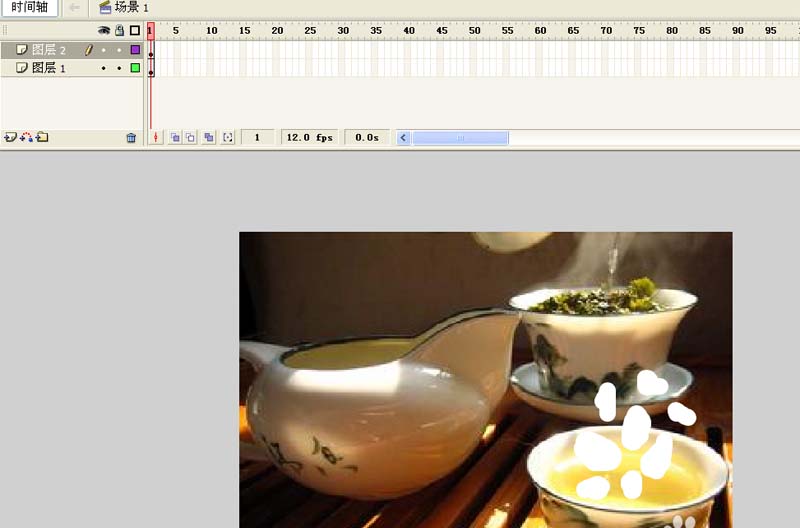Click the Timeline tab button
The image size is (800, 528).
pos(30,8)
